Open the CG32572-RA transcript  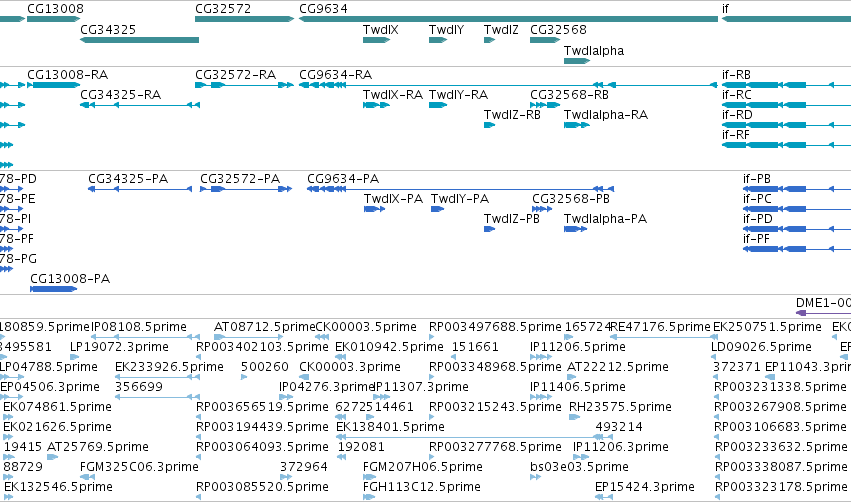tap(244, 85)
